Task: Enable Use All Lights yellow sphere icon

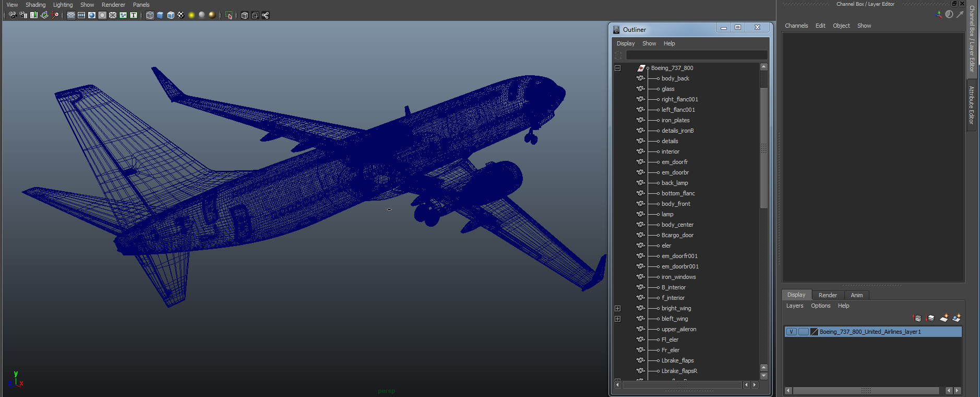Action: pyautogui.click(x=192, y=15)
